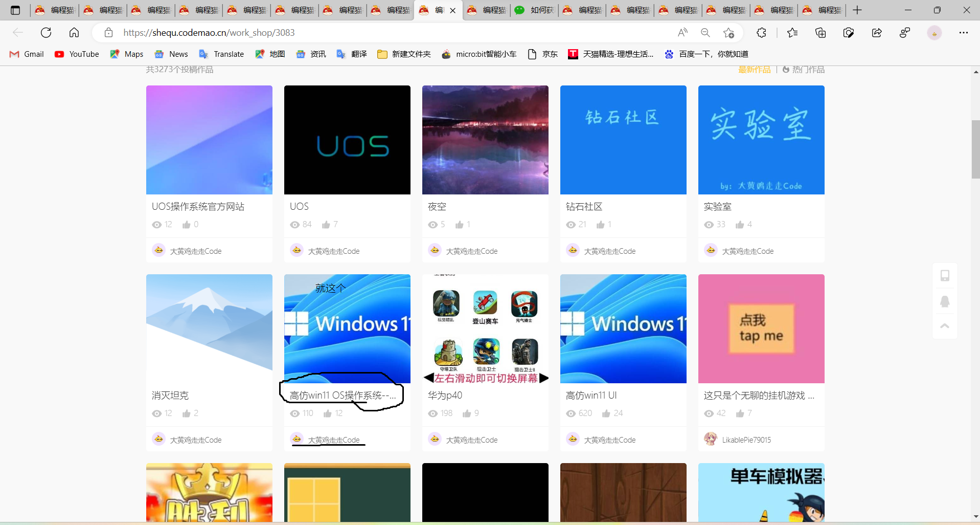The height and width of the screenshot is (525, 980).
Task: Open the 钻石社区 blue thumbnail
Action: [623, 140]
